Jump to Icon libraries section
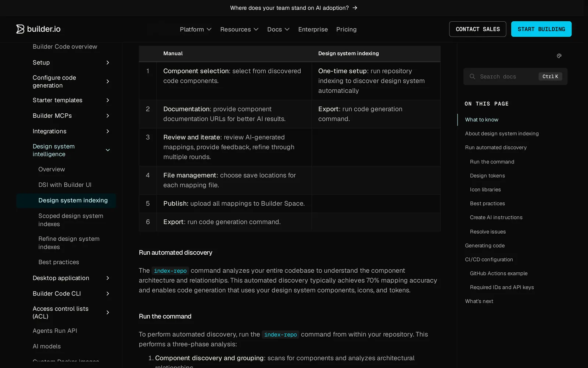The image size is (588, 368). click(x=485, y=190)
